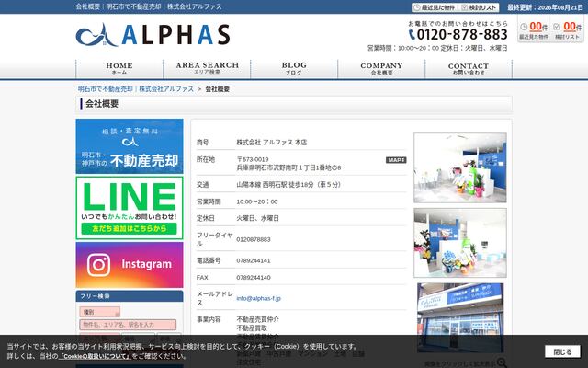Open the CONTACT お問い合わせ menu item
This screenshot has height=368, width=588.
tap(469, 68)
